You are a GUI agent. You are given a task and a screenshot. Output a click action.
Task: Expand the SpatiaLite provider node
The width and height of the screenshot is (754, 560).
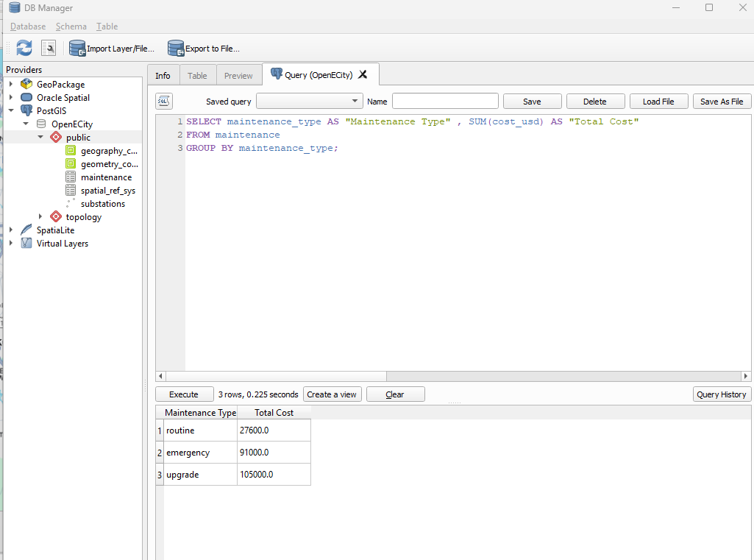point(11,230)
